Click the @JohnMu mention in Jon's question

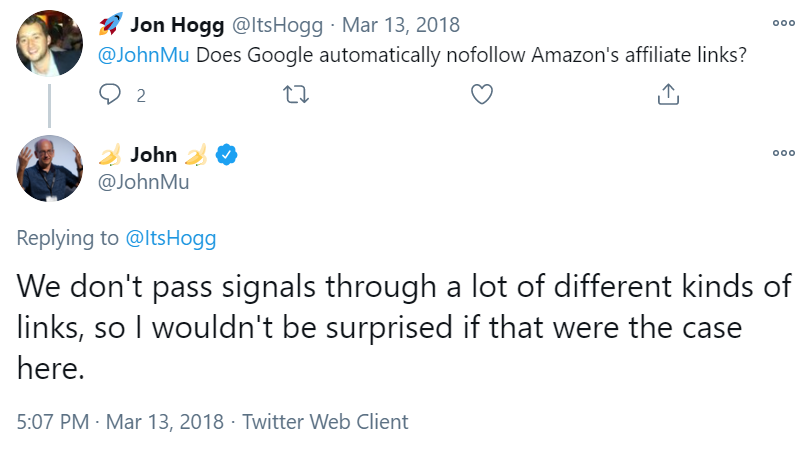pyautogui.click(x=143, y=54)
